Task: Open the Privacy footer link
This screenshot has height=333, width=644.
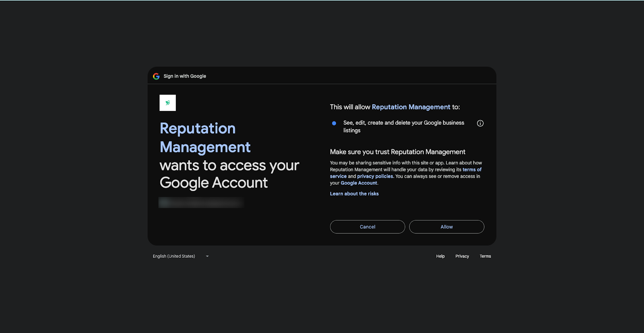Action: click(462, 256)
